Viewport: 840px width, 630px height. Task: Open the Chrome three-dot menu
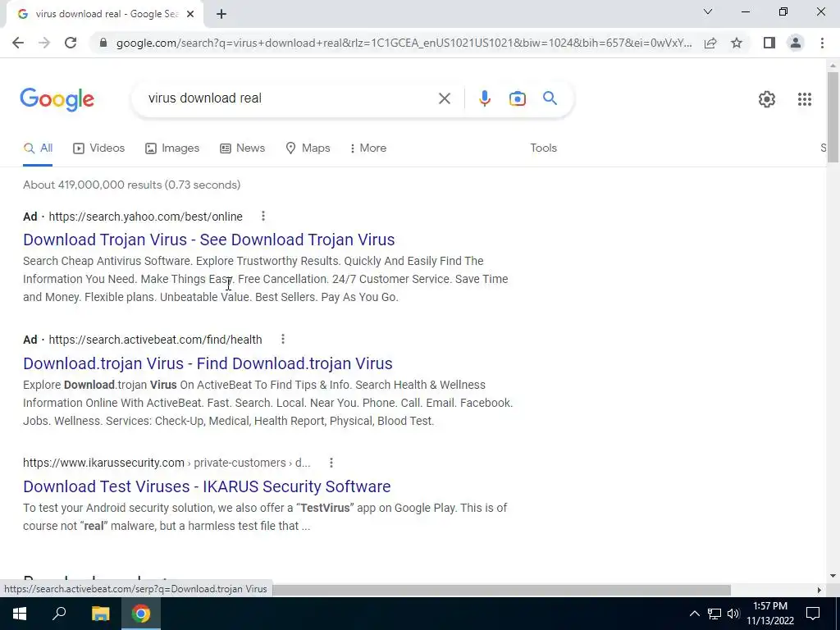(822, 43)
